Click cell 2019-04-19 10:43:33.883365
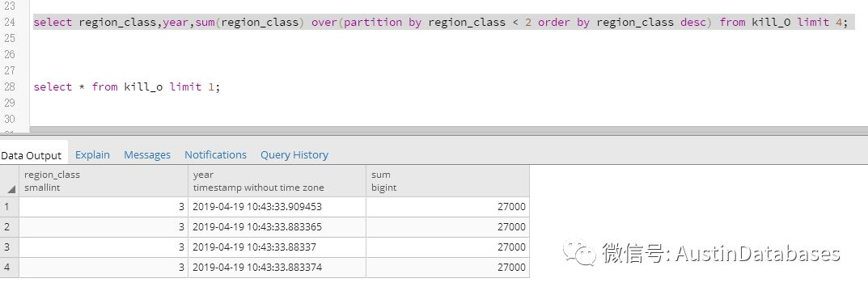The height and width of the screenshot is (291, 868). coord(277,227)
